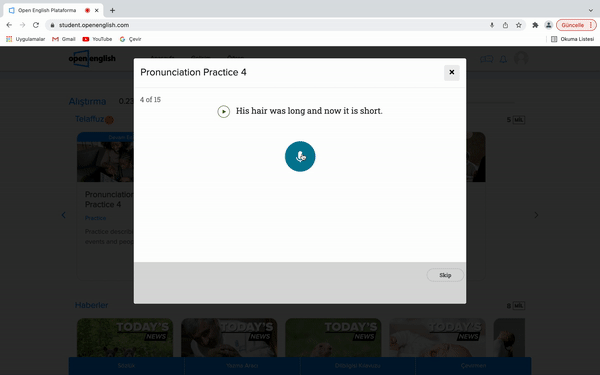Click the address bar URL
Image resolution: width=600 pixels, height=375 pixels.
coord(94,25)
